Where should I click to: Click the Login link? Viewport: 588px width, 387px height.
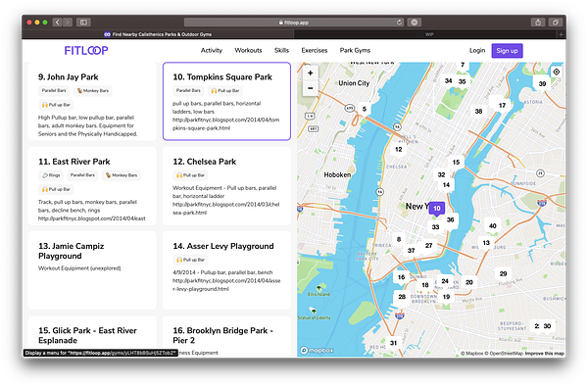coord(477,50)
